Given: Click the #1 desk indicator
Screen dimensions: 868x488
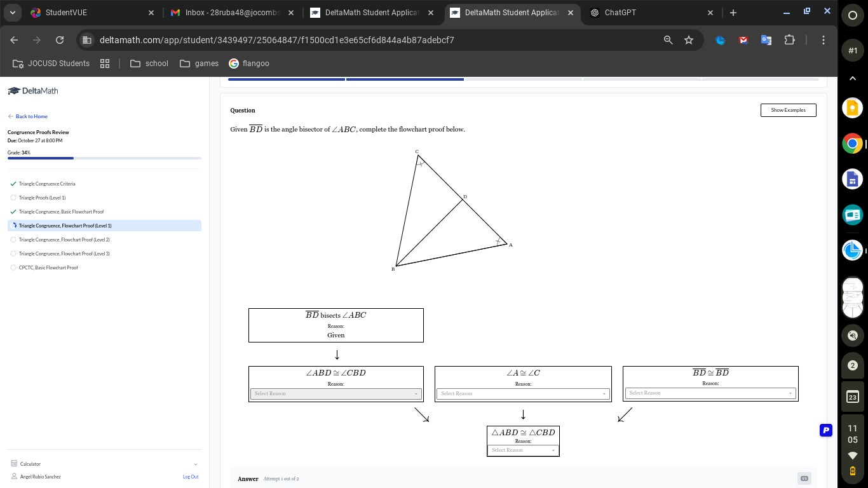Looking at the screenshot, I should 853,50.
